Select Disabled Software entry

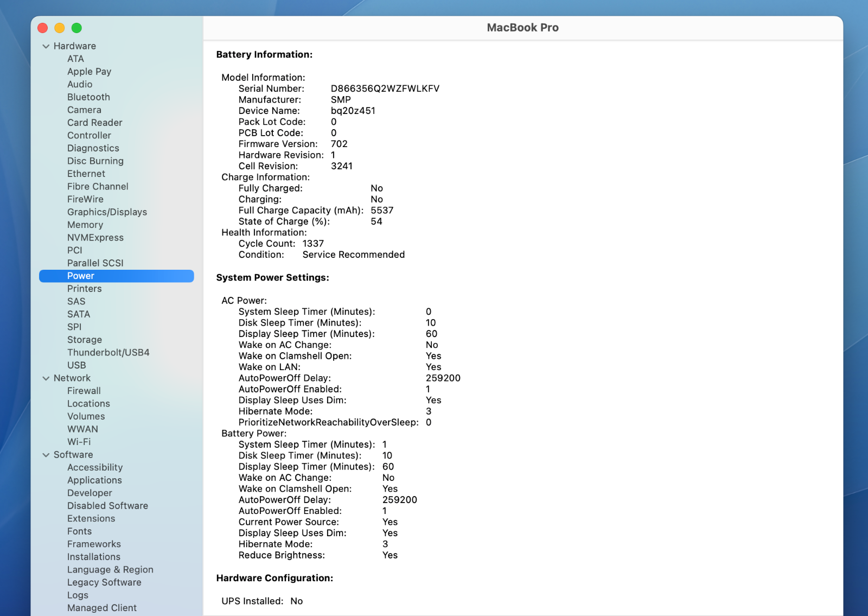click(107, 506)
